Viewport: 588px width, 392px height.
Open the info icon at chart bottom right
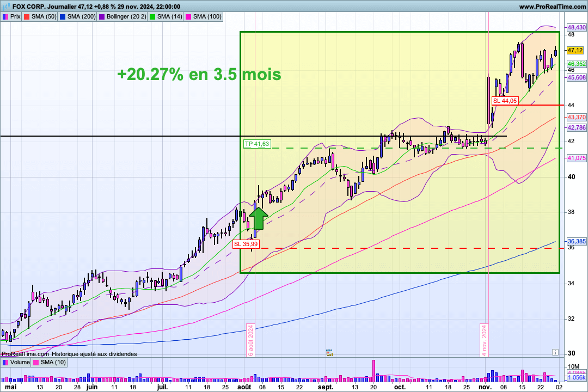pyautogui.click(x=555, y=352)
